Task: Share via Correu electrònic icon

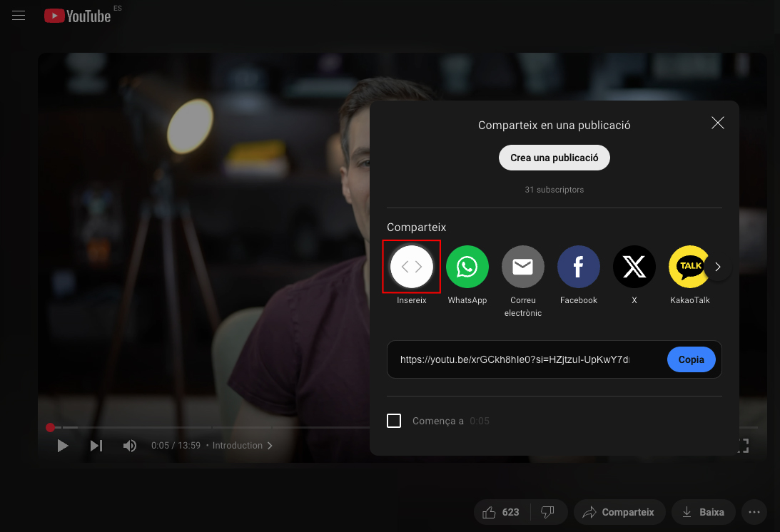Action: (x=523, y=267)
